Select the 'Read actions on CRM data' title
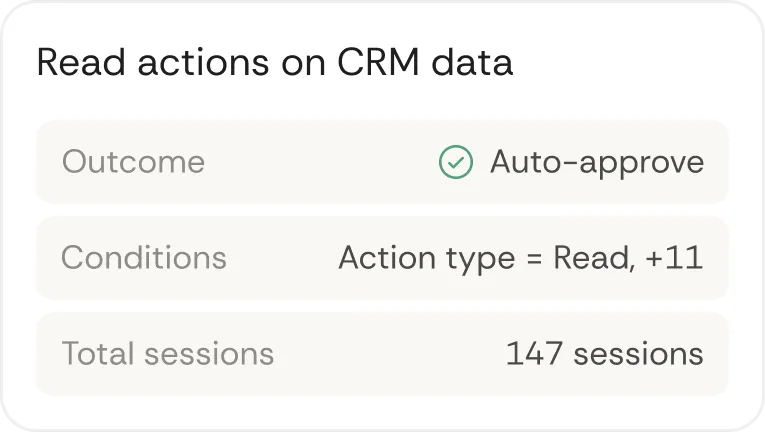 [x=275, y=62]
